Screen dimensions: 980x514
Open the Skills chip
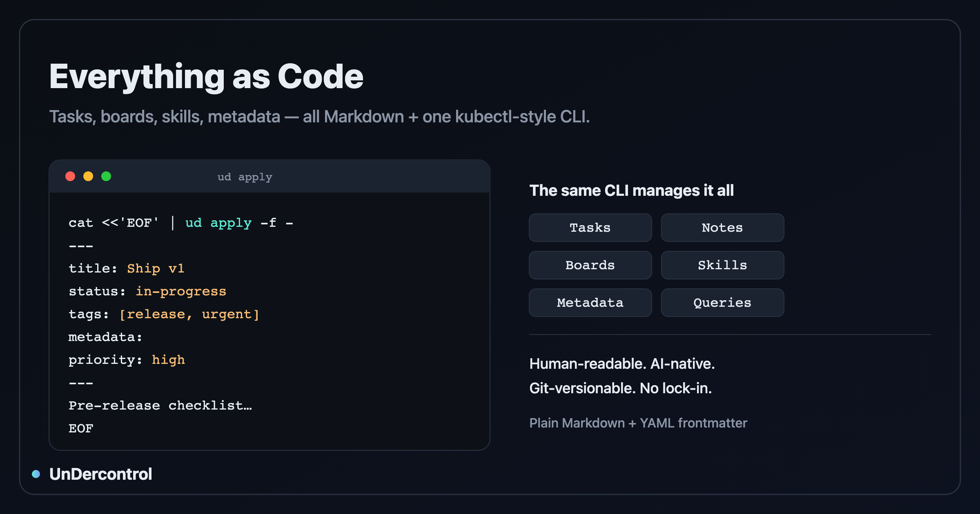722,265
